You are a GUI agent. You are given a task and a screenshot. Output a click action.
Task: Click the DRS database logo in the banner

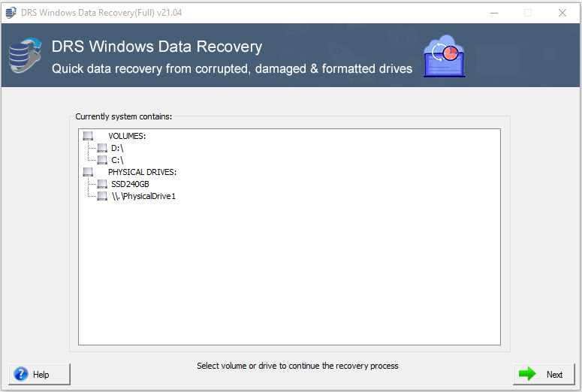point(25,56)
